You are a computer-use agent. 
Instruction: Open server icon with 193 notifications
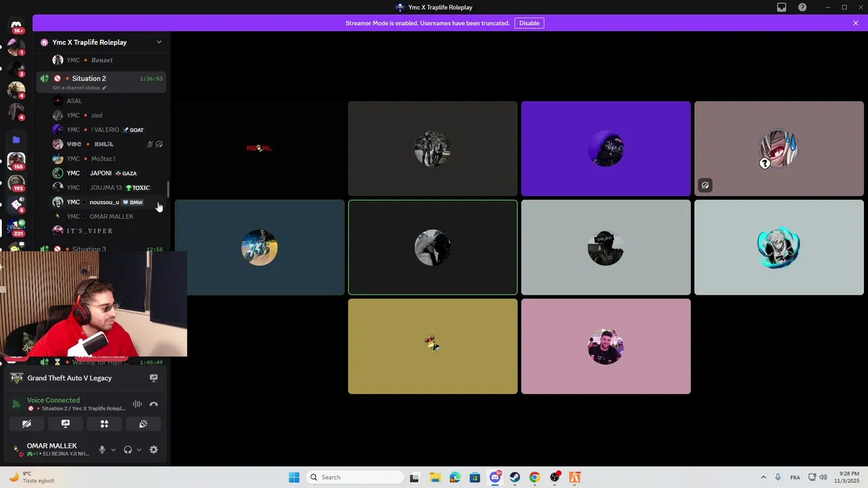pos(16,183)
